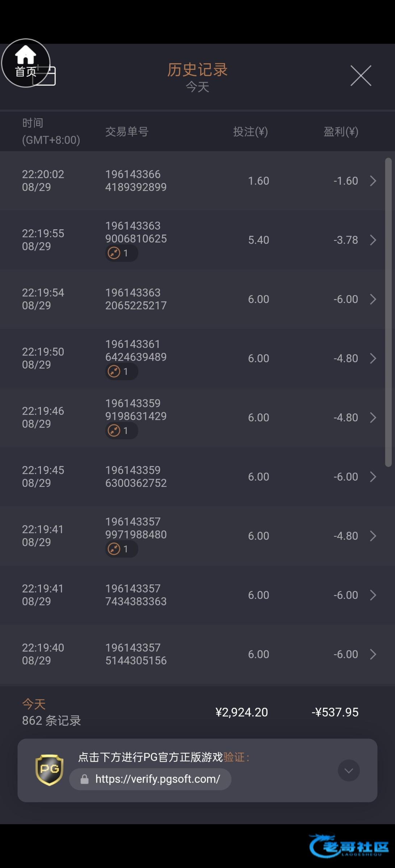
Task: Open details arrow for the 22:19:54 record
Action: coord(373,299)
